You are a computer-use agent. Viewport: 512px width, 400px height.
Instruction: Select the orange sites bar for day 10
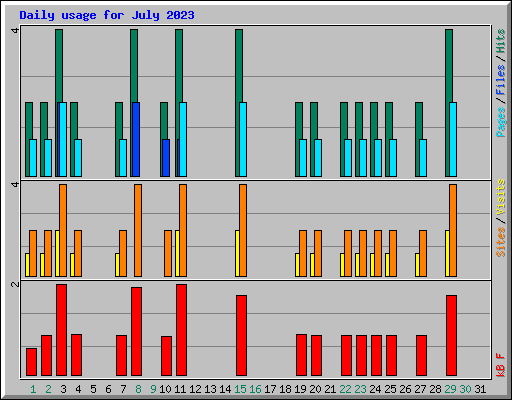click(168, 253)
